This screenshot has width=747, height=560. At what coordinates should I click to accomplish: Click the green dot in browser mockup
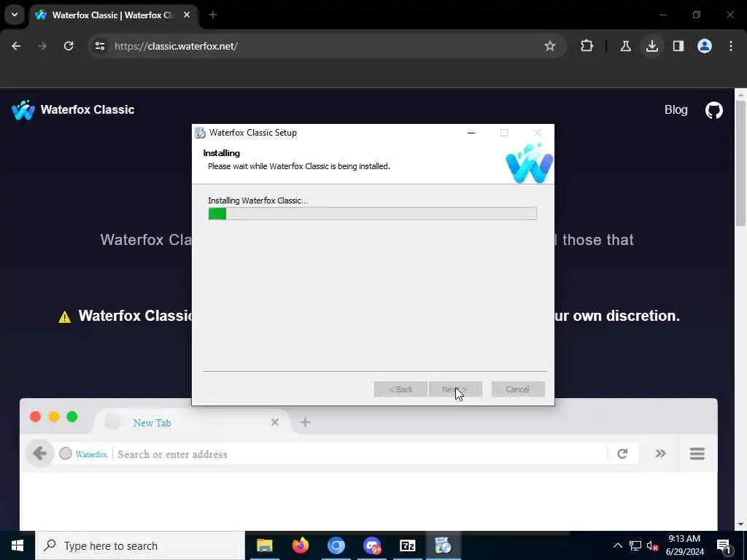[72, 416]
